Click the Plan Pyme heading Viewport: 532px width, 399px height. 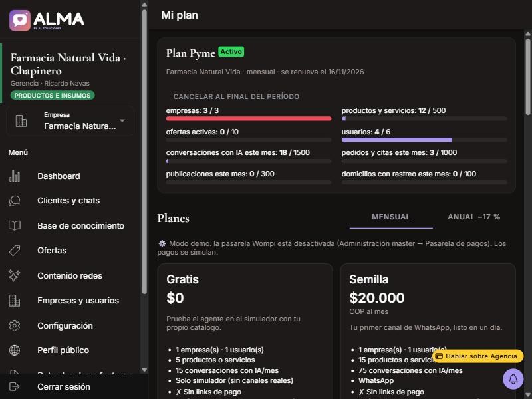tap(191, 53)
